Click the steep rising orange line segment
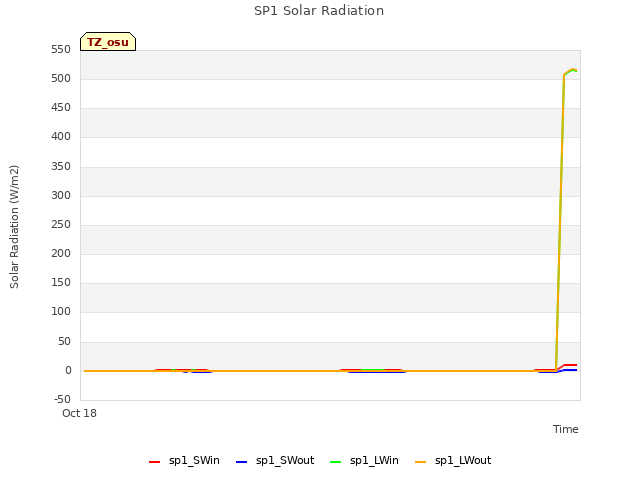This screenshot has width=640, height=480. click(x=560, y=222)
